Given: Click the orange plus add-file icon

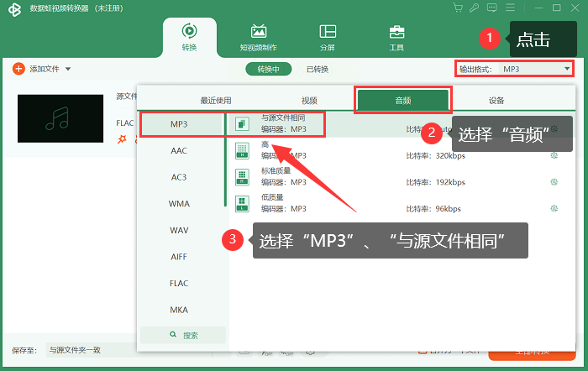Looking at the screenshot, I should pos(18,69).
